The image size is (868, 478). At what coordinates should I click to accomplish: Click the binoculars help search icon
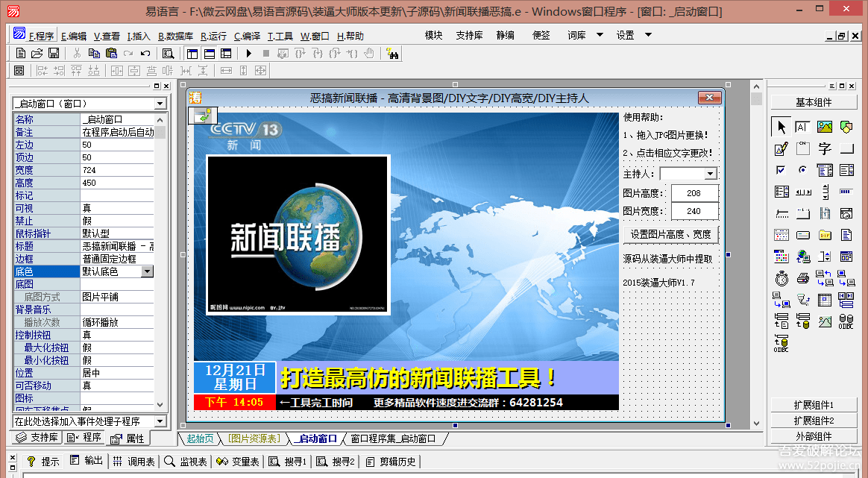(392, 54)
